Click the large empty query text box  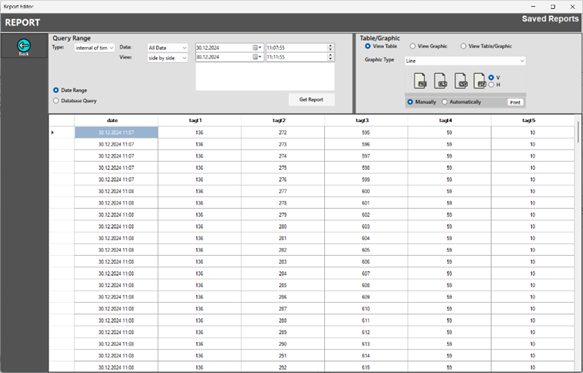[265, 77]
